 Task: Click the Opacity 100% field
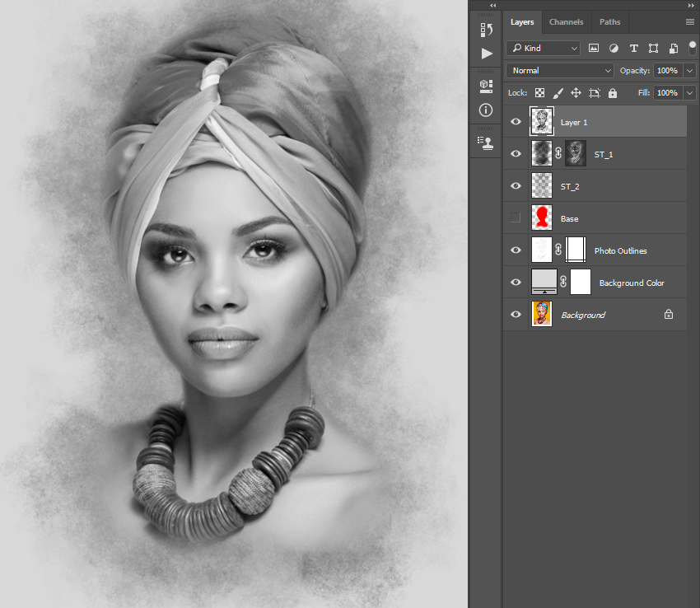[668, 71]
